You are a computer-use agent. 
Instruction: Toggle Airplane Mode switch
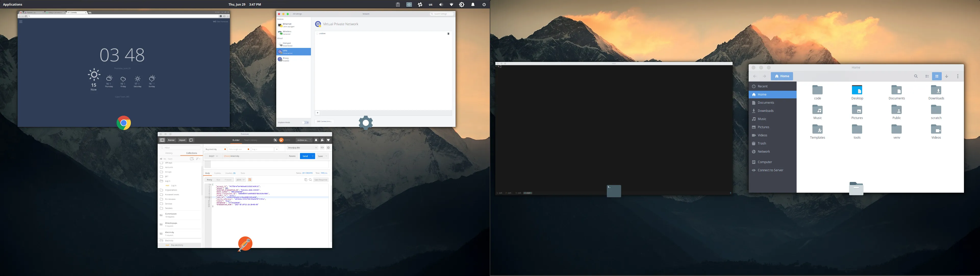(306, 122)
